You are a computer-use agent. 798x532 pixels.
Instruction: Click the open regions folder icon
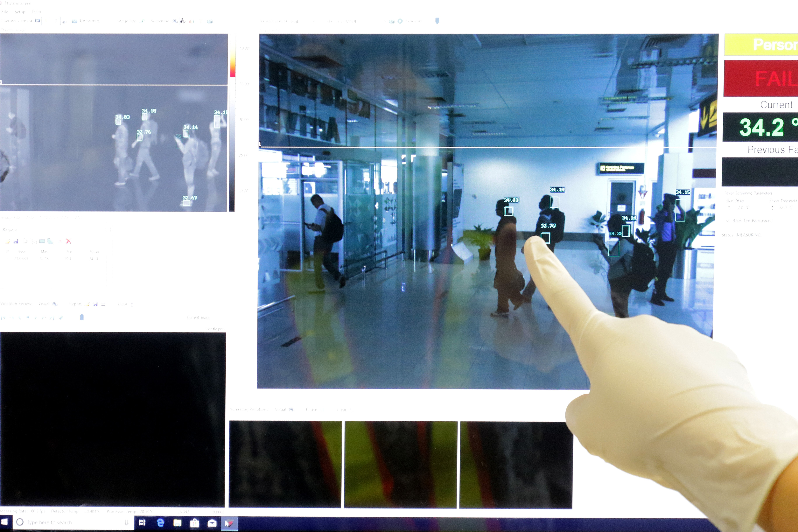pyautogui.click(x=7, y=241)
